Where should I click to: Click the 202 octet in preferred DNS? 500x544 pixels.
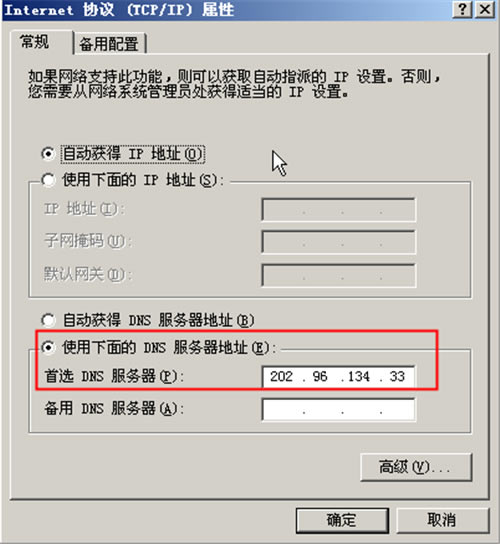[281, 376]
